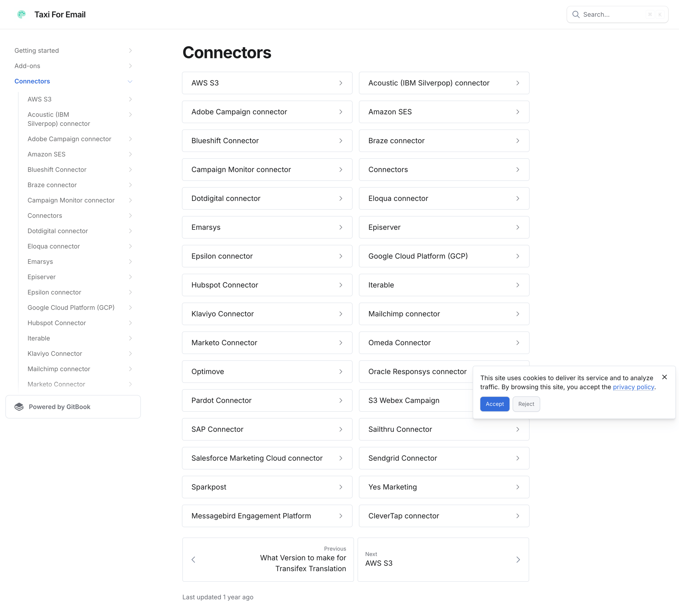Viewport: 679px width, 616px height.
Task: Accept the cookies
Action: point(495,404)
